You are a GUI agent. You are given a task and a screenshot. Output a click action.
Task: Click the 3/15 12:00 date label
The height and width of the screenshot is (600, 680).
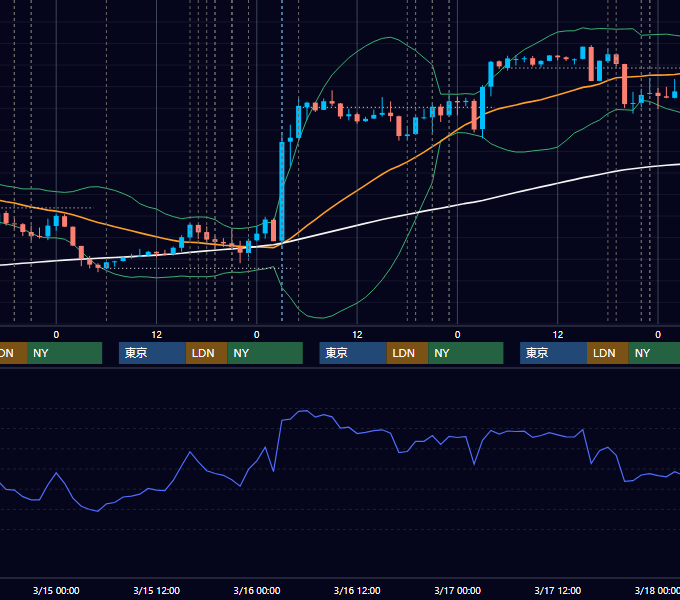(x=157, y=590)
